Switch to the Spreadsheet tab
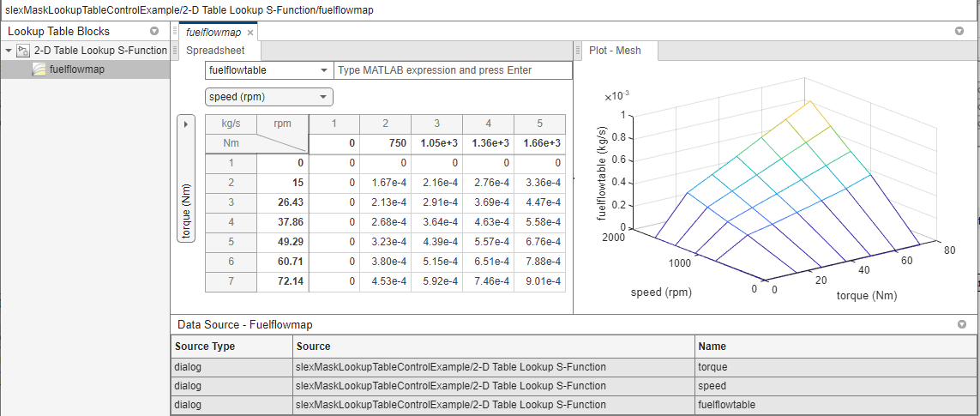Image resolution: width=980 pixels, height=416 pixels. [x=215, y=51]
